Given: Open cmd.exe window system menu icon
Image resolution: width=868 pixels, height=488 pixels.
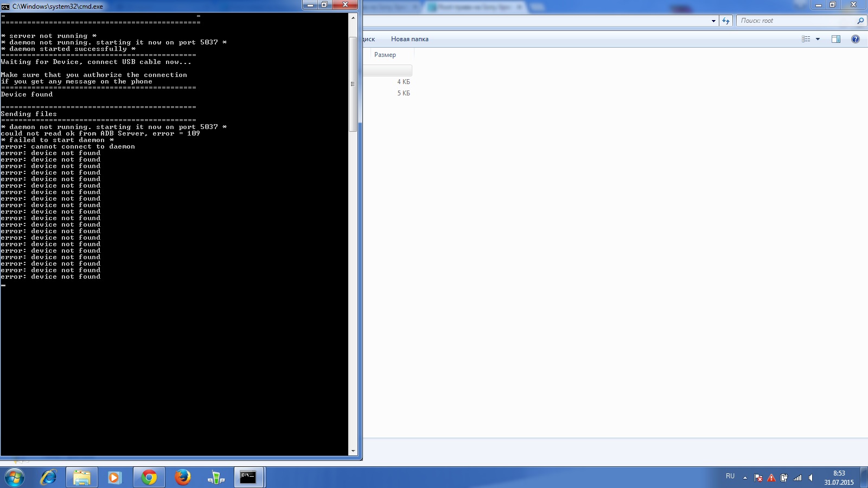Looking at the screenshot, I should tap(5, 7).
